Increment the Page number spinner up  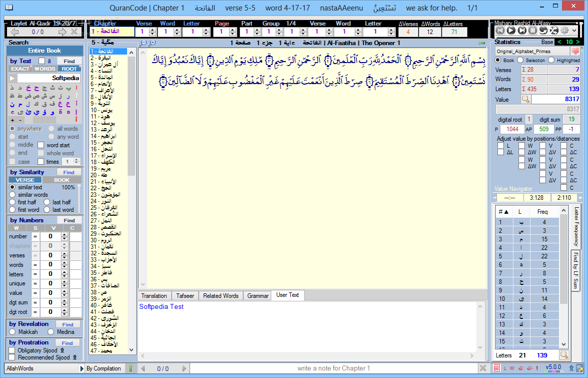233,30
